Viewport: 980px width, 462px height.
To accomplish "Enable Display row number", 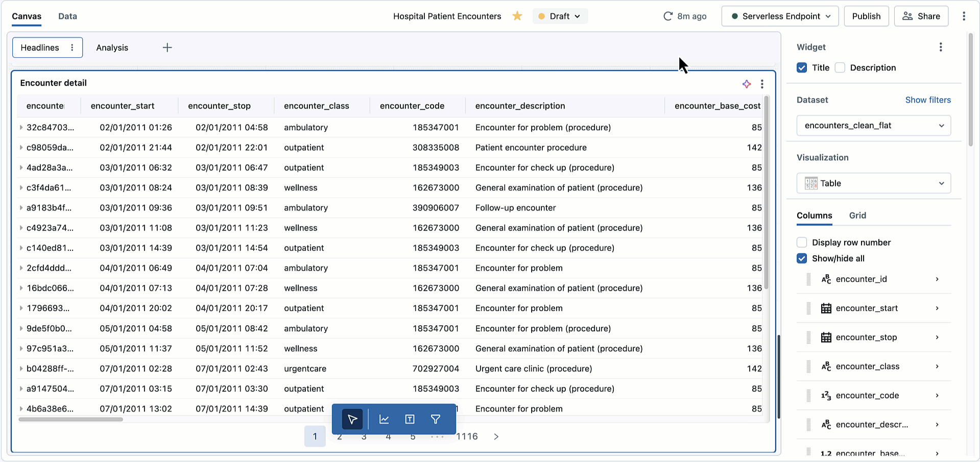I will [x=802, y=242].
